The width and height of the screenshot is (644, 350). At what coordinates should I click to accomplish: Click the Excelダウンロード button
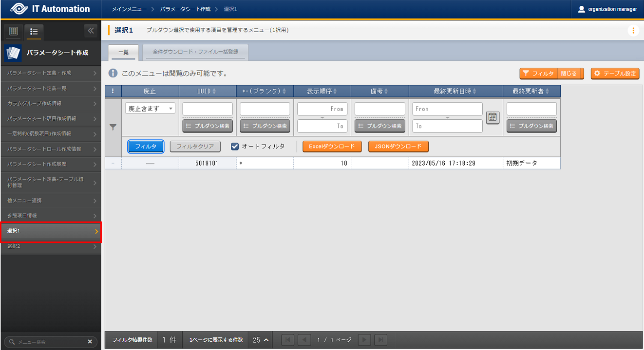coord(332,147)
